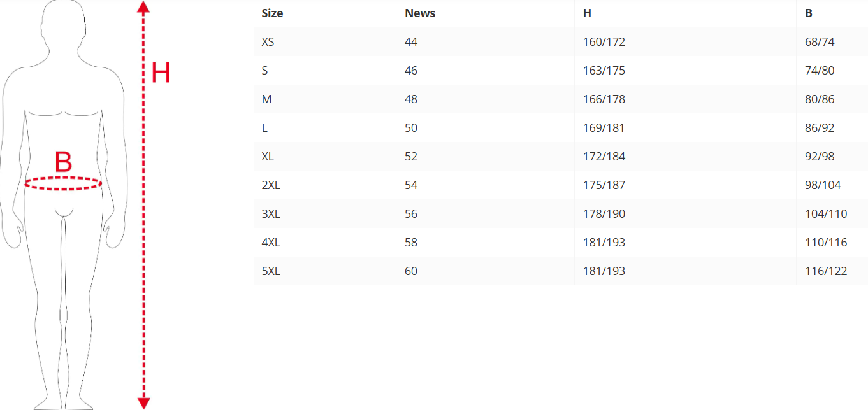Viewport: 868px width, 412px height.
Task: Click News value 58
Action: (411, 243)
